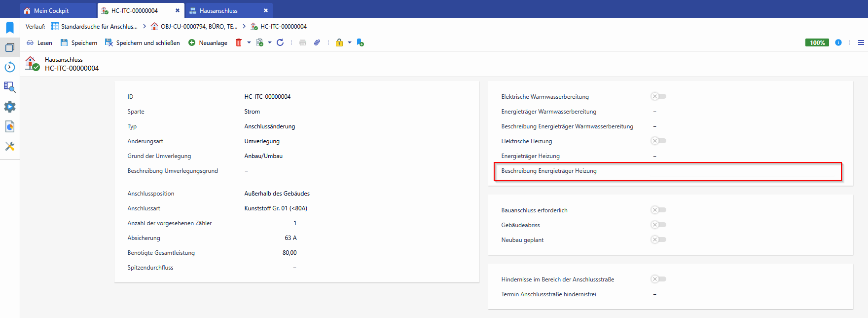Expand the dropdown arrow next to trash icon
The image size is (868, 318).
click(249, 42)
